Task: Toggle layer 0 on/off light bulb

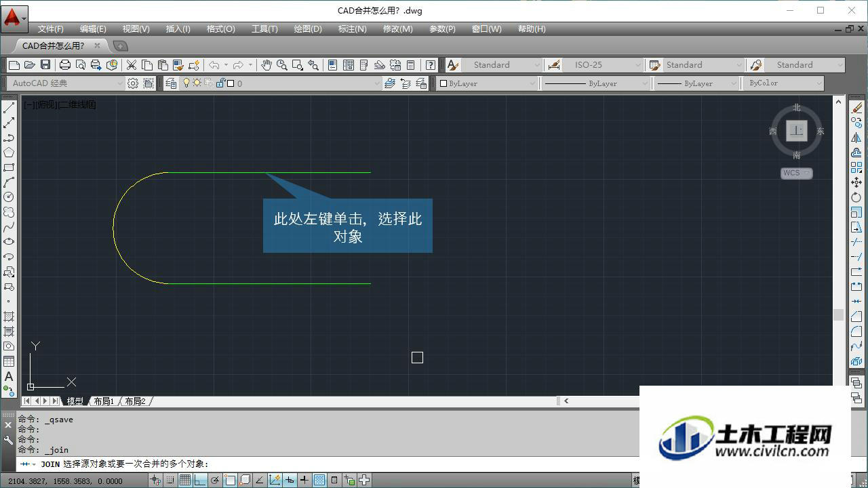Action: 186,83
